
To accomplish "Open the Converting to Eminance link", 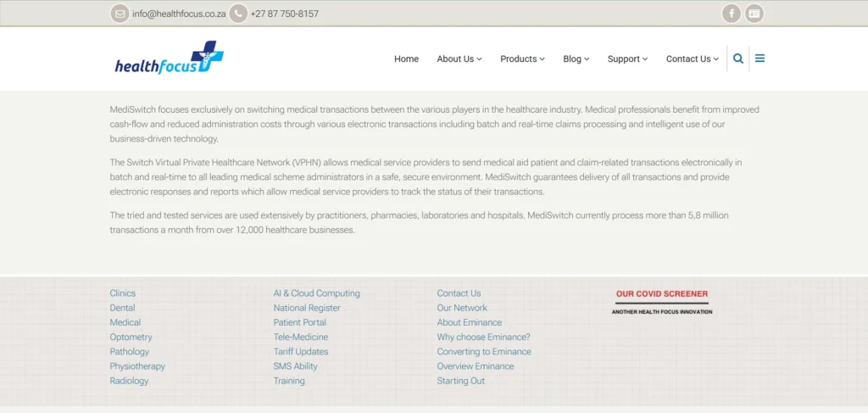I will click(484, 352).
